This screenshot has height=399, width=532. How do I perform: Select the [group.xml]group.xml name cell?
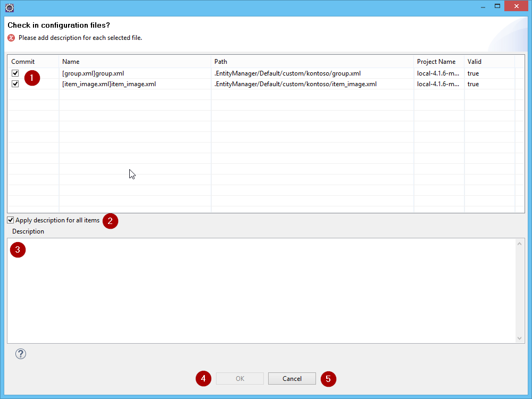coord(93,73)
